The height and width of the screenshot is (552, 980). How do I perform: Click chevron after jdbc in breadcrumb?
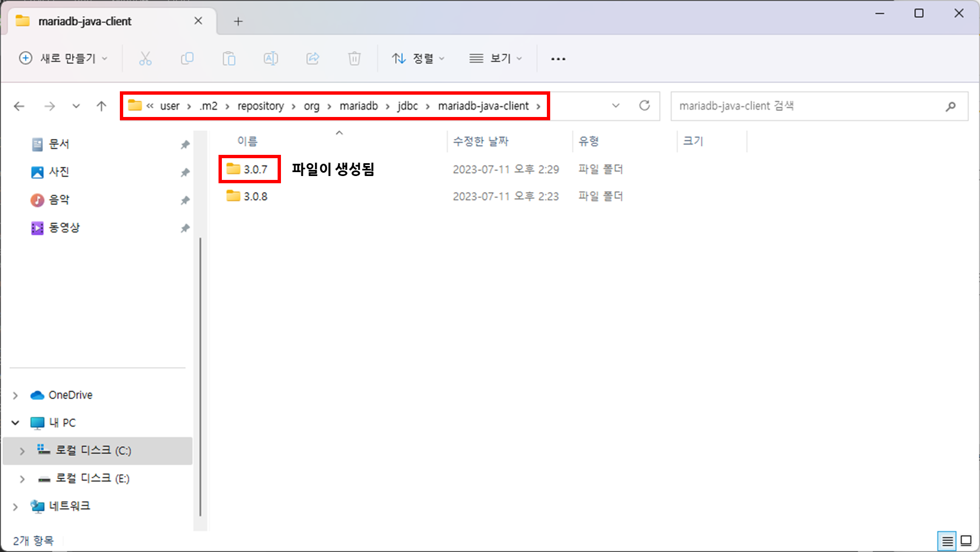click(428, 106)
